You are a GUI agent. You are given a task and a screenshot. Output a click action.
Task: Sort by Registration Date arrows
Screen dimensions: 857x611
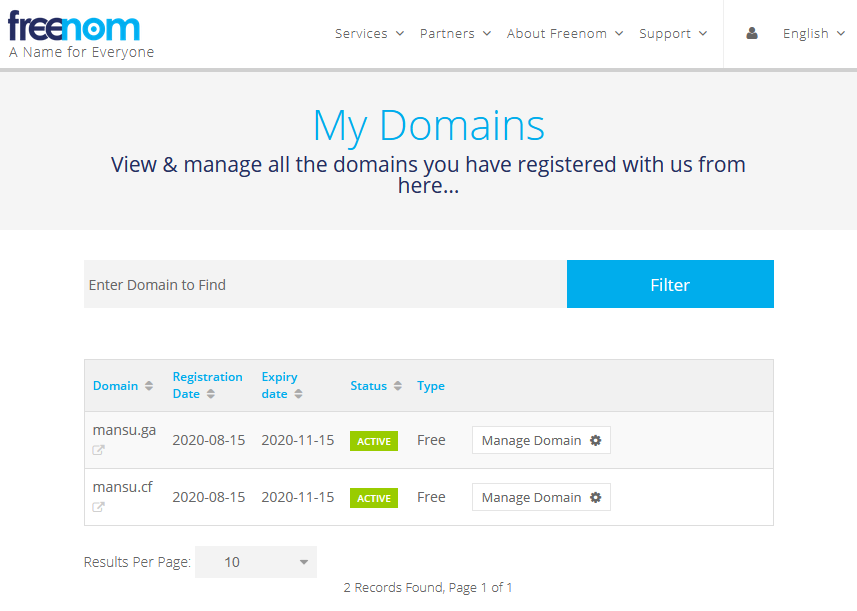211,394
